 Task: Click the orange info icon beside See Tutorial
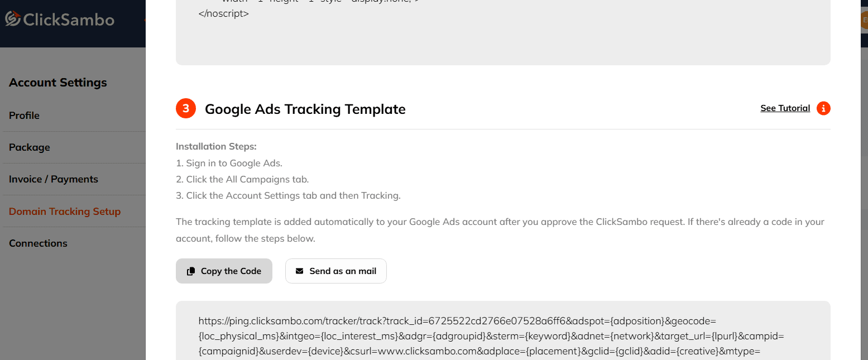[x=823, y=108]
